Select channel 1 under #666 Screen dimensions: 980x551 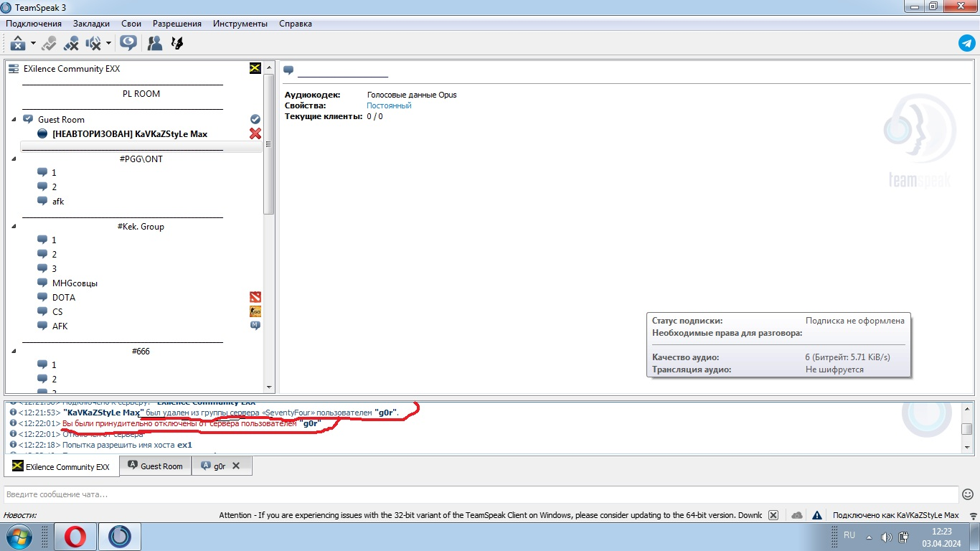coord(54,365)
